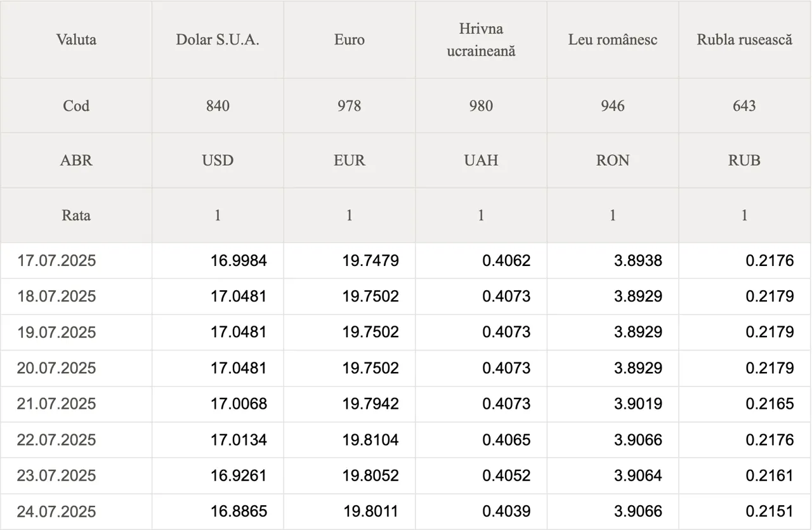
Task: Click the Rubla rusească header cell
Action: [x=745, y=39]
